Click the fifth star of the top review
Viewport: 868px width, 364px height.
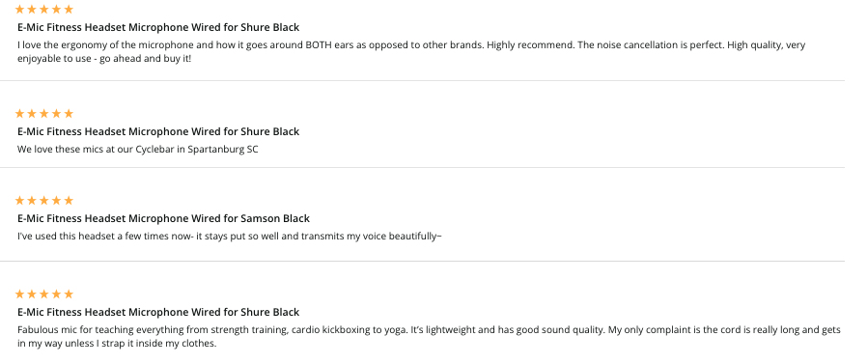pos(69,9)
